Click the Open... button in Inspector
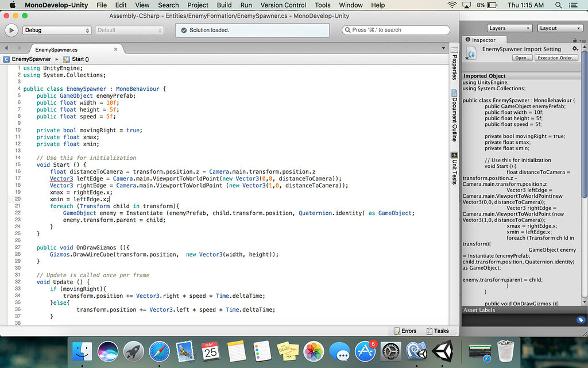588x368 pixels. click(x=523, y=58)
